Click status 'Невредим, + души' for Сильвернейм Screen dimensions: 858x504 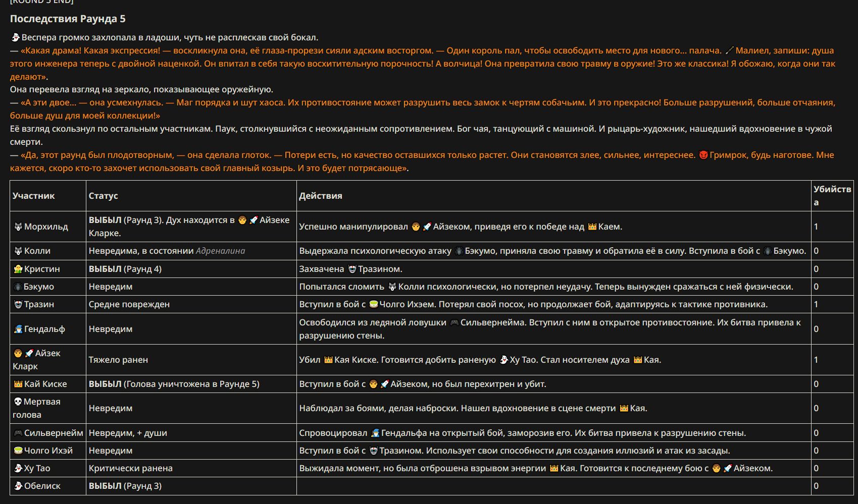click(128, 433)
